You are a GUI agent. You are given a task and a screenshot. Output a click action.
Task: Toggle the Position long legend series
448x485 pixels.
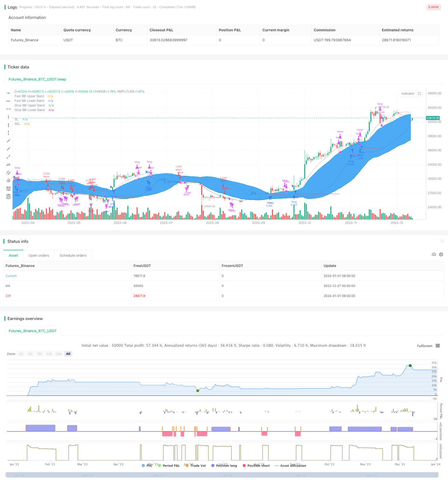tap(224, 465)
